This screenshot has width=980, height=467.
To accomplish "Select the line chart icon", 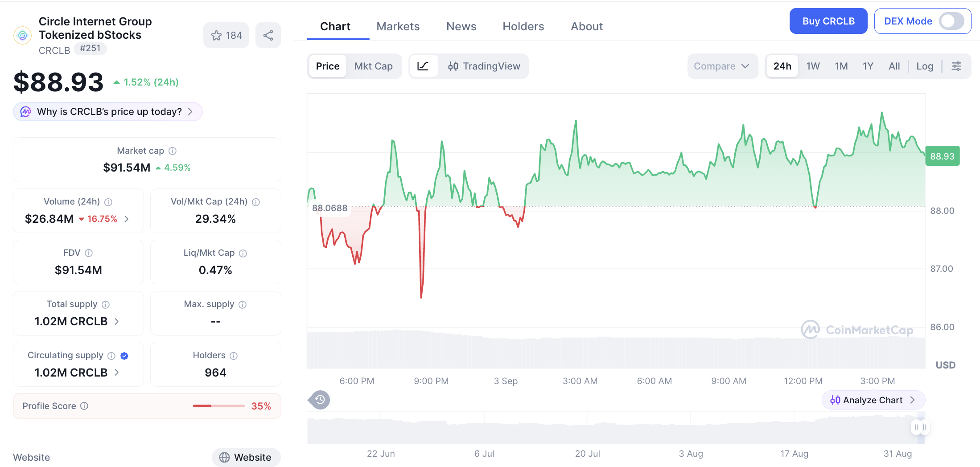I will click(423, 66).
